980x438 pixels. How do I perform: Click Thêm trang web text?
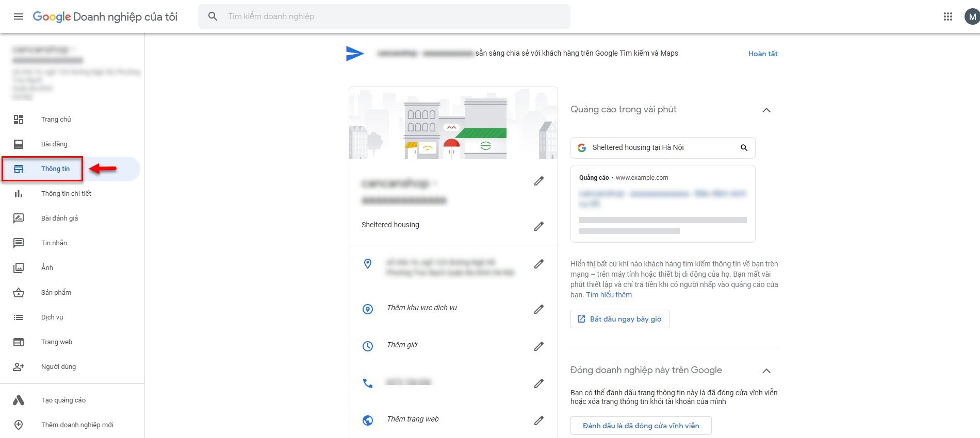click(413, 419)
